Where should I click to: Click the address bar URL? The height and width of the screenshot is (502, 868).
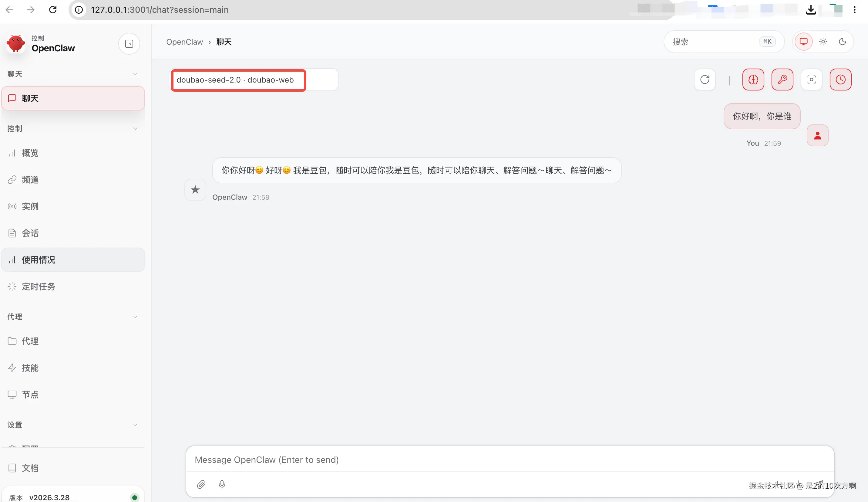coord(160,10)
